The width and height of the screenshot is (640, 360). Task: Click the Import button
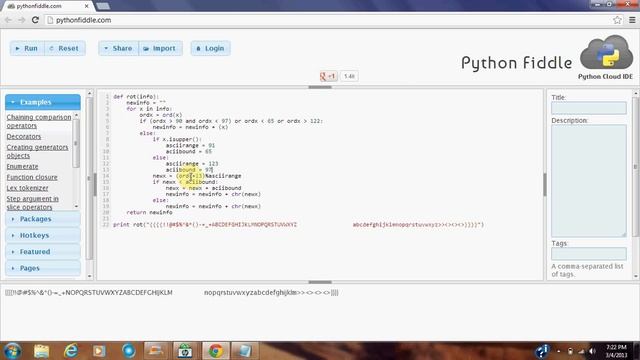(160, 48)
